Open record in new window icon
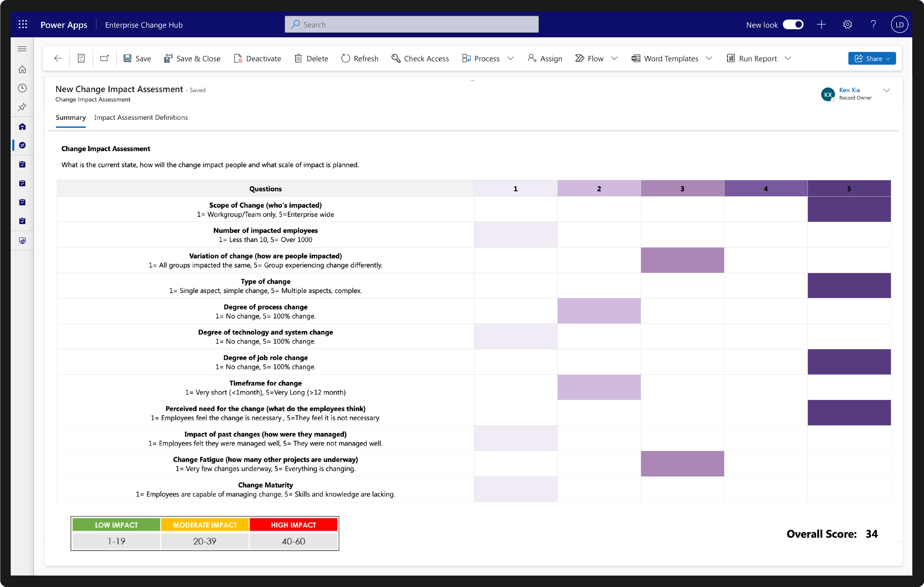This screenshot has width=924, height=587. [104, 58]
